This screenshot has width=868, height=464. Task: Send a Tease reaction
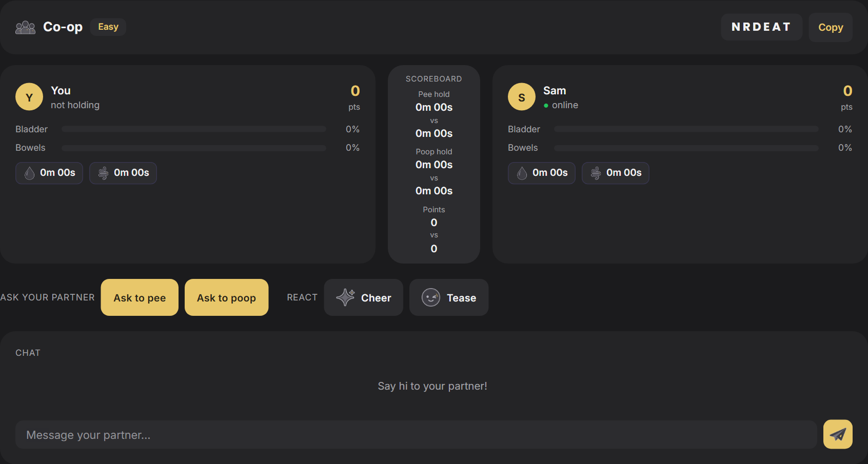(x=449, y=297)
